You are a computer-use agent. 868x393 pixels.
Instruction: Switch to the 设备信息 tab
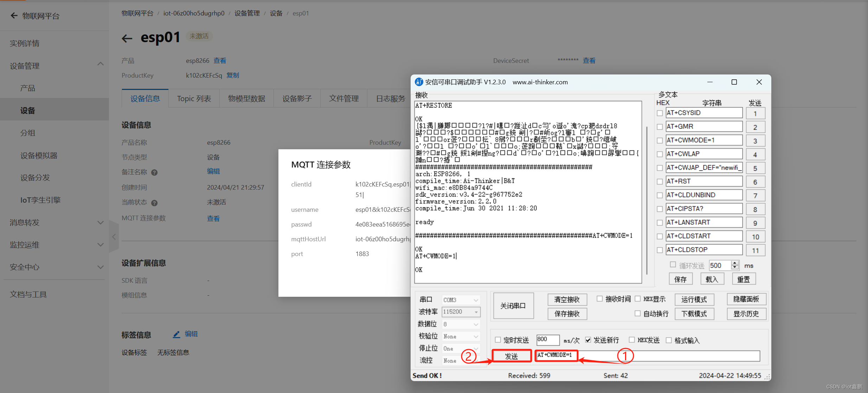coord(145,99)
